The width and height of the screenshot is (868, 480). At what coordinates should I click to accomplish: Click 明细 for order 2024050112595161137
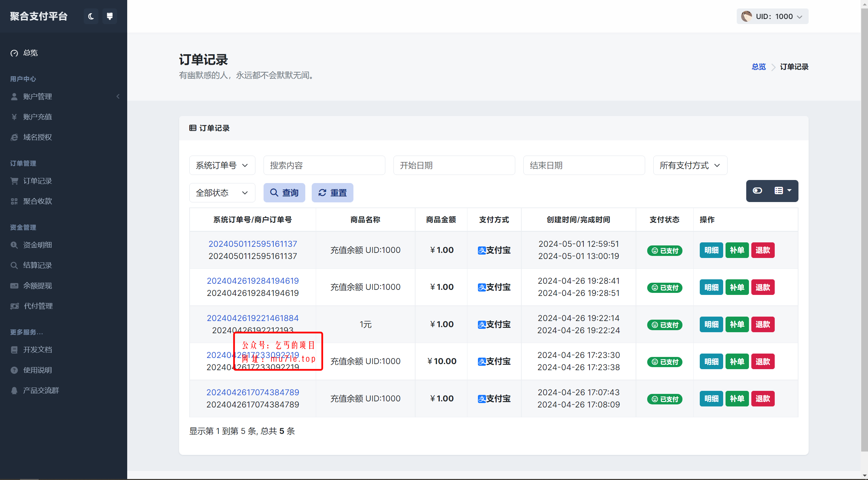point(711,250)
